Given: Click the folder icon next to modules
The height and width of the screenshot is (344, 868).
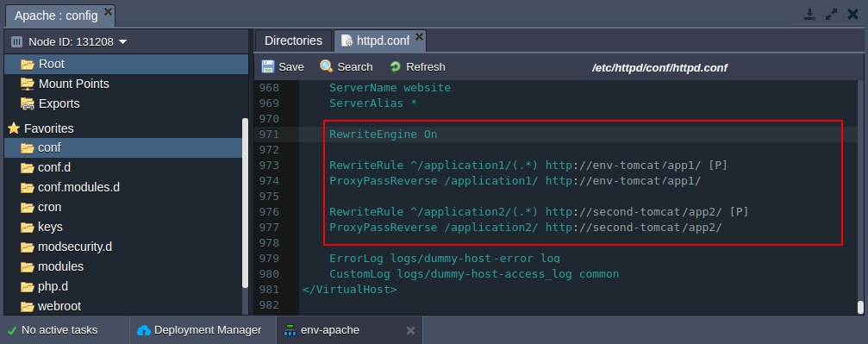Looking at the screenshot, I should click(27, 266).
